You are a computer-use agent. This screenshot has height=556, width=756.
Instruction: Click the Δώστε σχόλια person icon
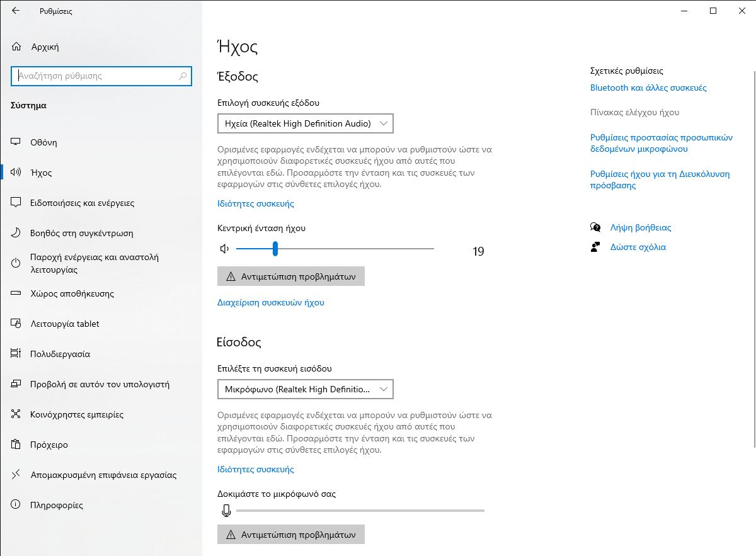click(595, 247)
